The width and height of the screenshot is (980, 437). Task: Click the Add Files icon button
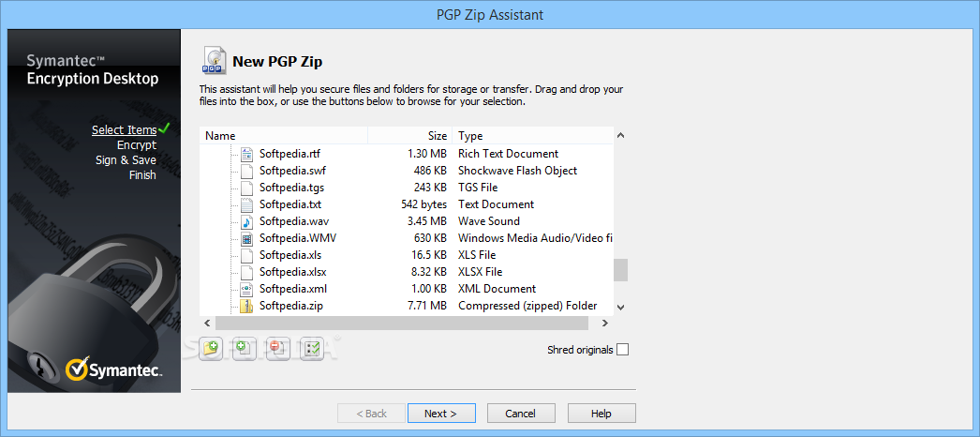point(244,348)
